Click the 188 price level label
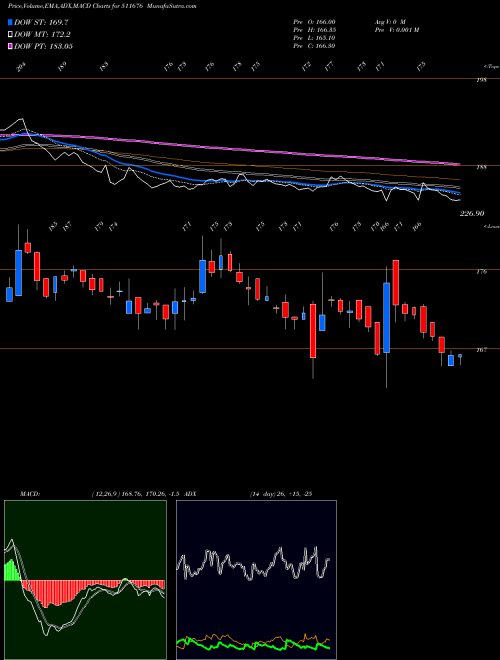This screenshot has width=500, height=660. 482,167
